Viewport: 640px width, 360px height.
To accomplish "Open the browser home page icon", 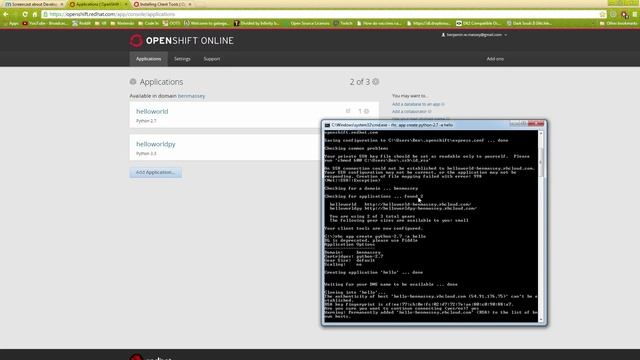I will click(35, 14).
